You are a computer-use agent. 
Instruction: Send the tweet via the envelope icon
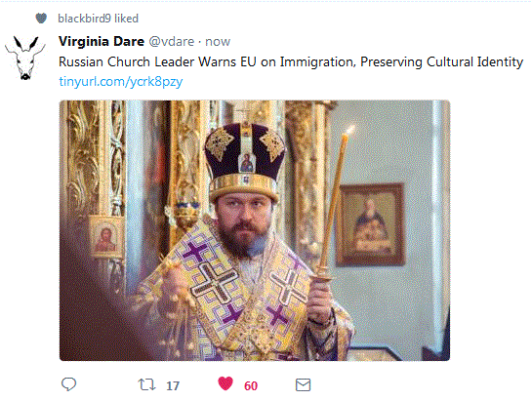(303, 385)
